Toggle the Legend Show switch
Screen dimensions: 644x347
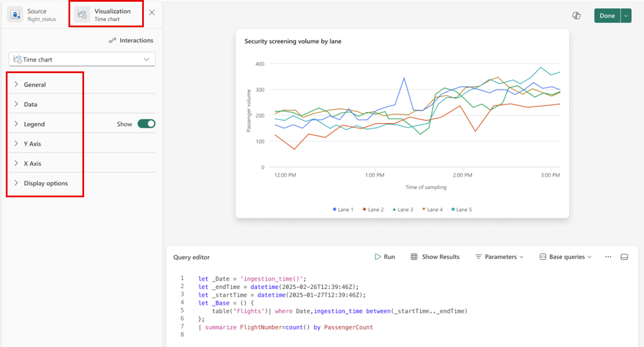coord(146,124)
